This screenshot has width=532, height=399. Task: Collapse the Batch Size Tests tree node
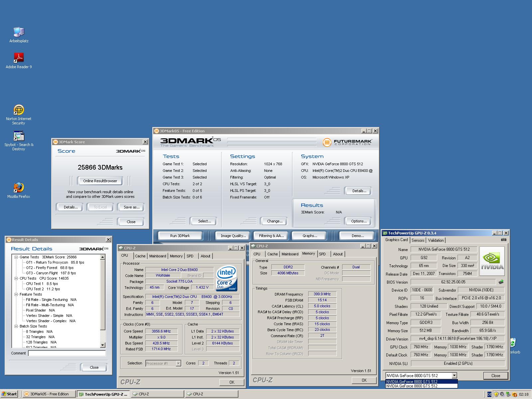[16, 326]
